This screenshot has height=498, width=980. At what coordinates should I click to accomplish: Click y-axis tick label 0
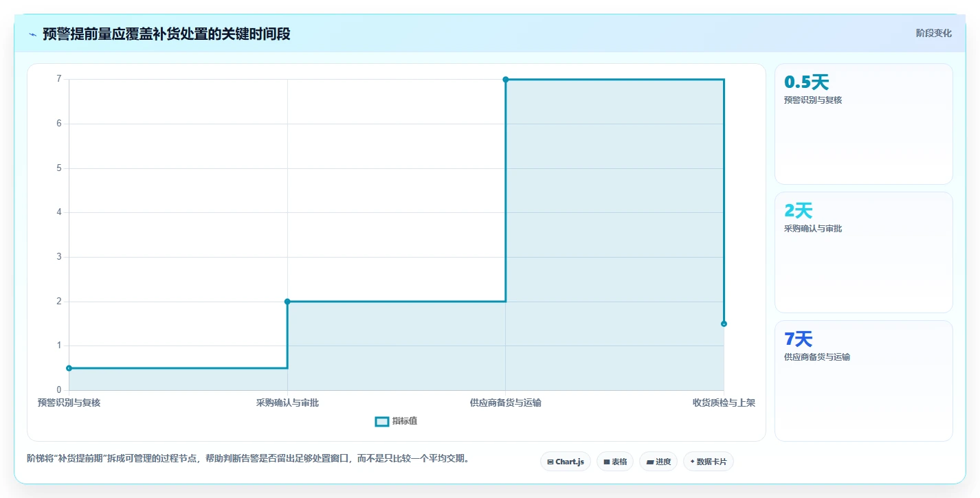(59, 390)
